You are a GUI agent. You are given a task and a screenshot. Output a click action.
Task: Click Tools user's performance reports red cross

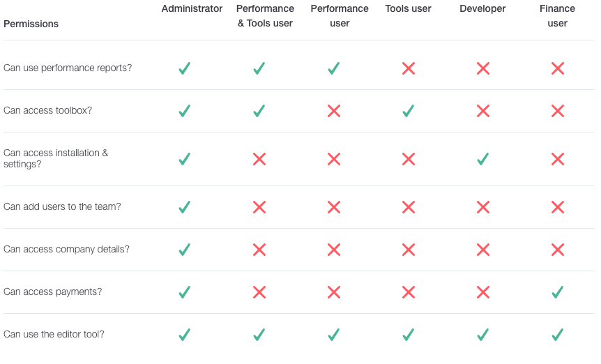[x=408, y=68]
